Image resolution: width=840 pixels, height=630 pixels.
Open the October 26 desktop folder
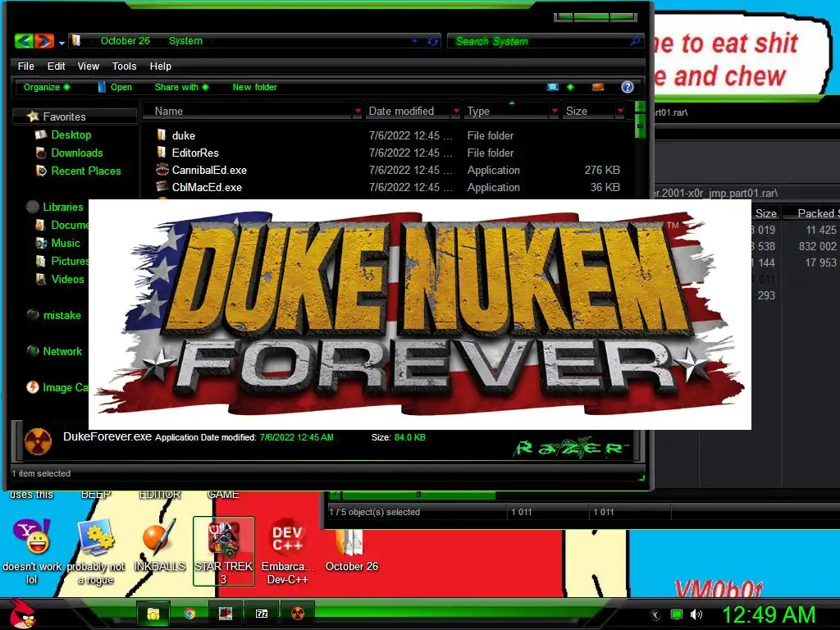(351, 550)
